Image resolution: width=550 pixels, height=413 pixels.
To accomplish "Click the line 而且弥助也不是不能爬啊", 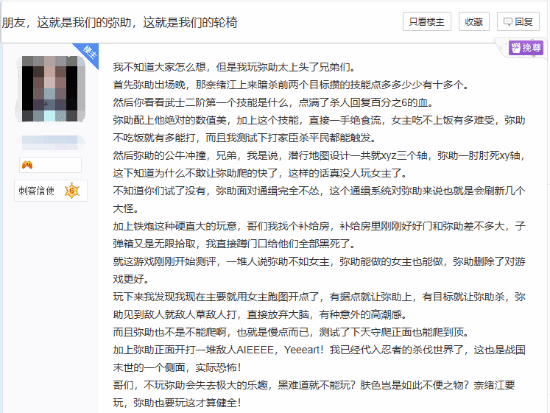I will 291,332.
